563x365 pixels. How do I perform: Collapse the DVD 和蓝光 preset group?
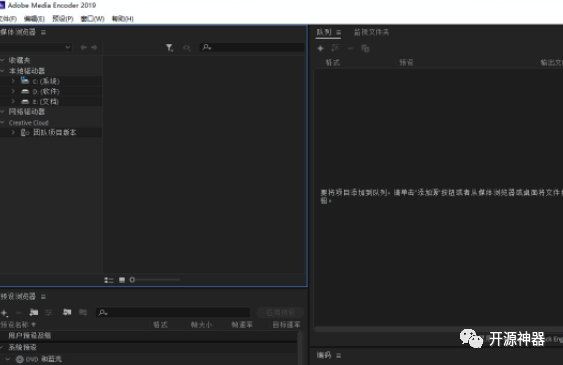pyautogui.click(x=8, y=359)
